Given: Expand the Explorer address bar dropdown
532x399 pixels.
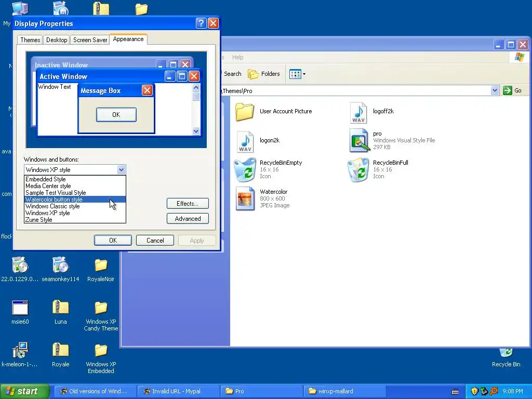Looking at the screenshot, I should pos(495,90).
